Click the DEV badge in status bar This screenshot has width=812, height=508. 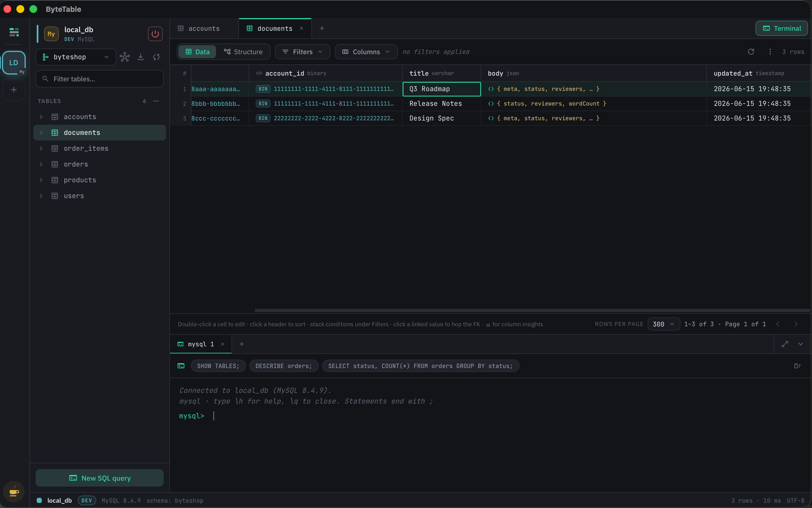[87, 500]
